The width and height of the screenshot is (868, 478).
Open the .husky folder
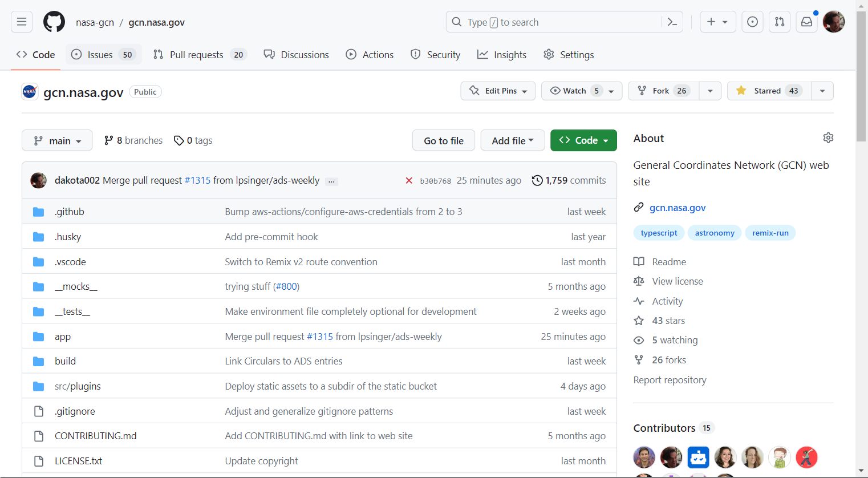pyautogui.click(x=68, y=237)
